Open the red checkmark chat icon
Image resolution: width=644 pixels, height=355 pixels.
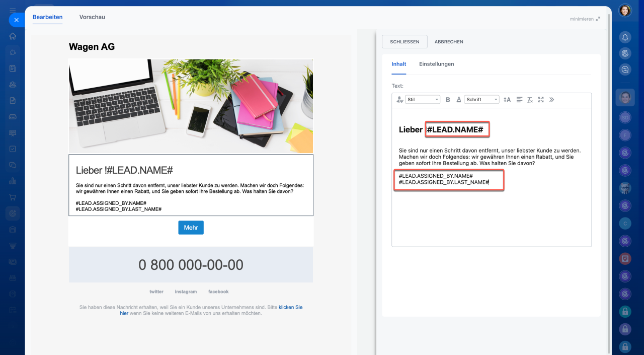click(625, 258)
